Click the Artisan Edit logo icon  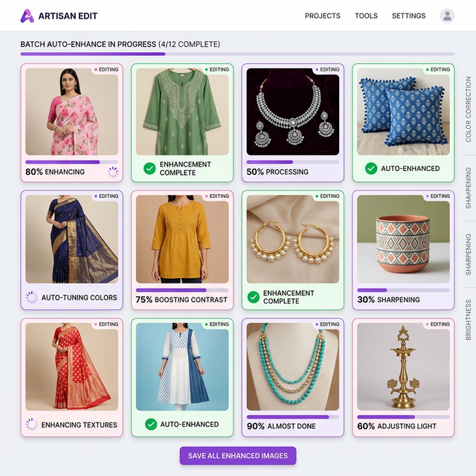27,16
